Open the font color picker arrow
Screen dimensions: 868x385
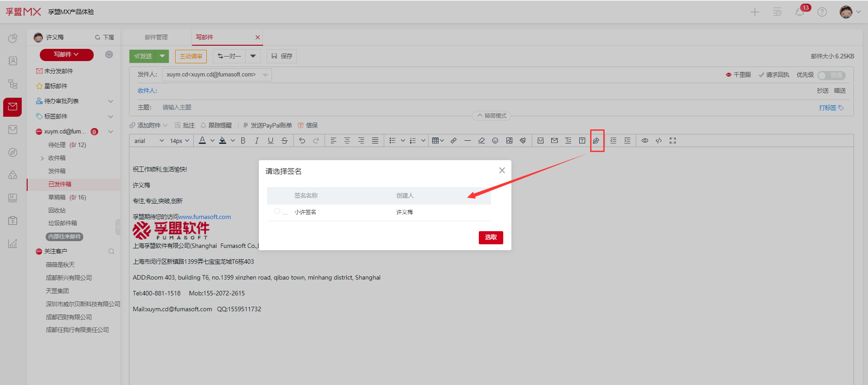tap(212, 141)
